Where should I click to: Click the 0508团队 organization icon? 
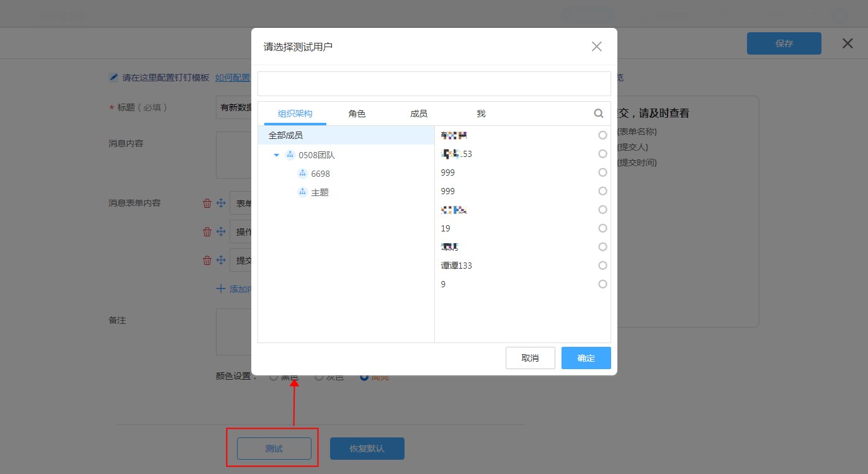(290, 155)
